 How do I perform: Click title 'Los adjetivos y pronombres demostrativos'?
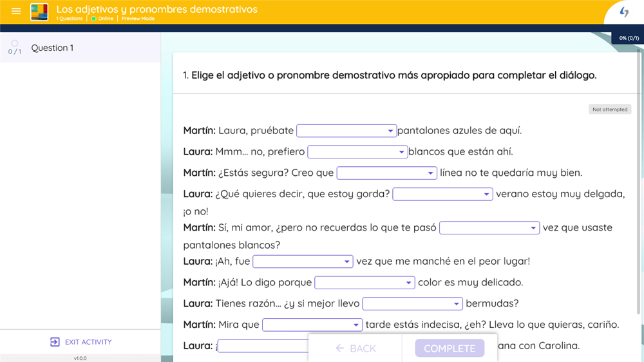157,9
